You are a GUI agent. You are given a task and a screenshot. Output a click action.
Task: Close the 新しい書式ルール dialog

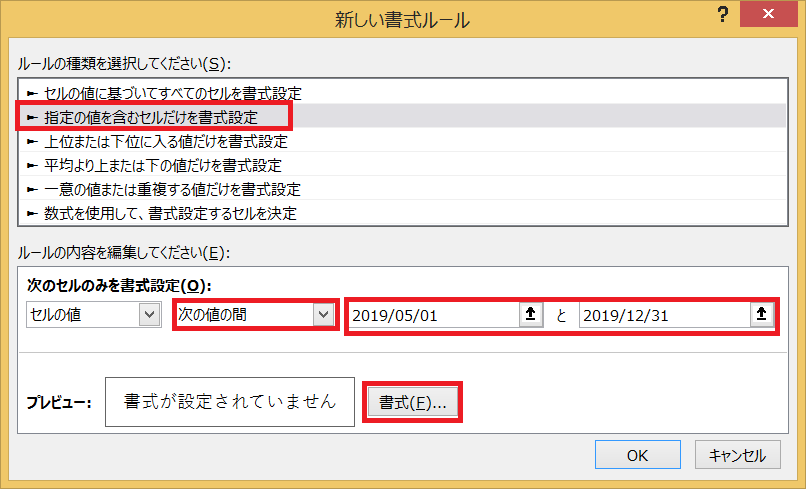pyautogui.click(x=768, y=14)
